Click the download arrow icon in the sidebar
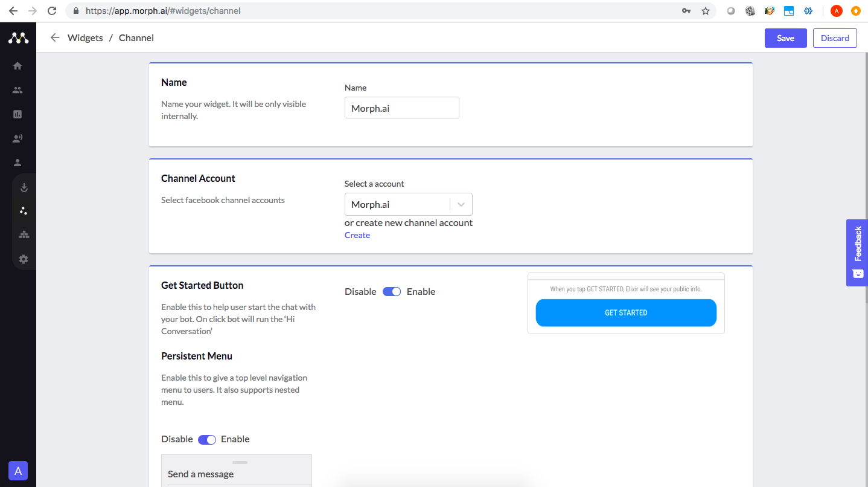 pyautogui.click(x=24, y=187)
